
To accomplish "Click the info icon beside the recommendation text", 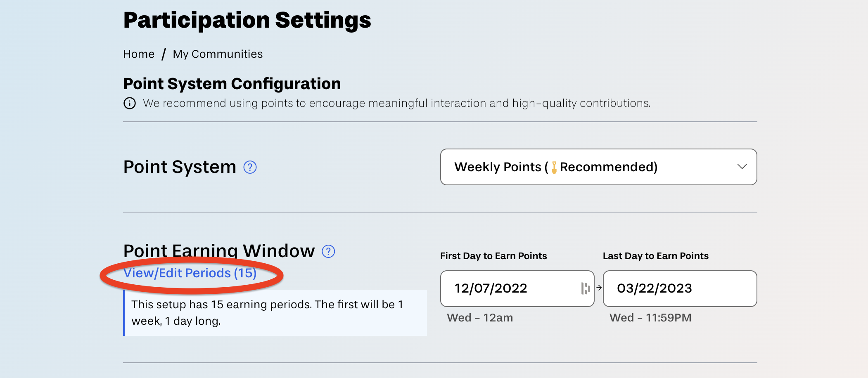I will (x=130, y=103).
